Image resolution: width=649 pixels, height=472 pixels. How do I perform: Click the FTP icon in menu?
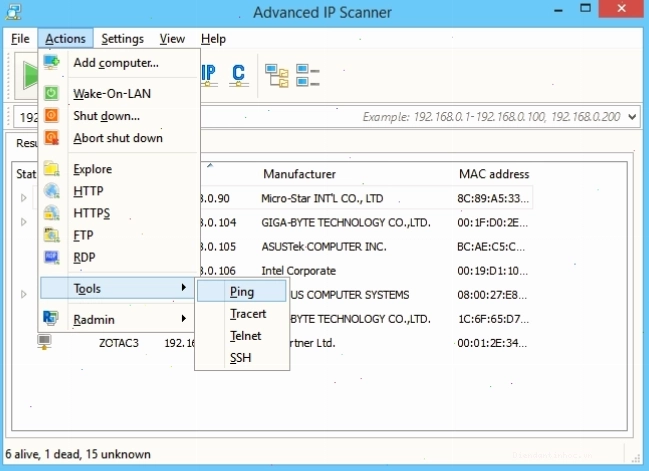tap(52, 235)
